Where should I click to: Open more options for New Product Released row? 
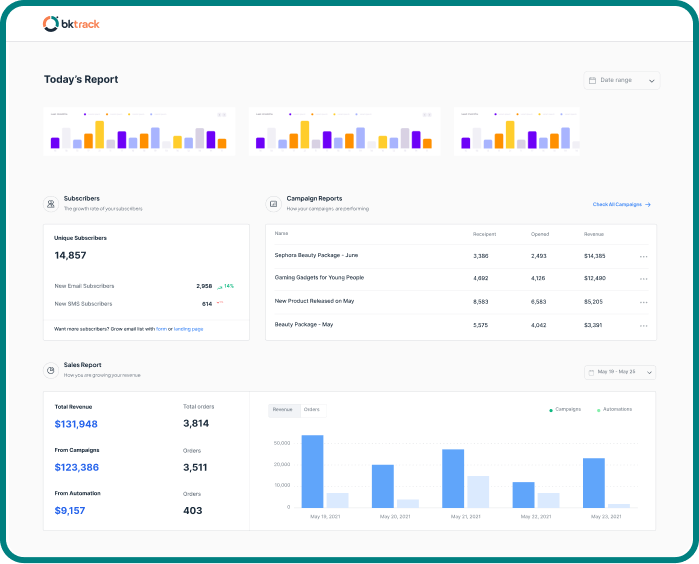click(x=643, y=301)
